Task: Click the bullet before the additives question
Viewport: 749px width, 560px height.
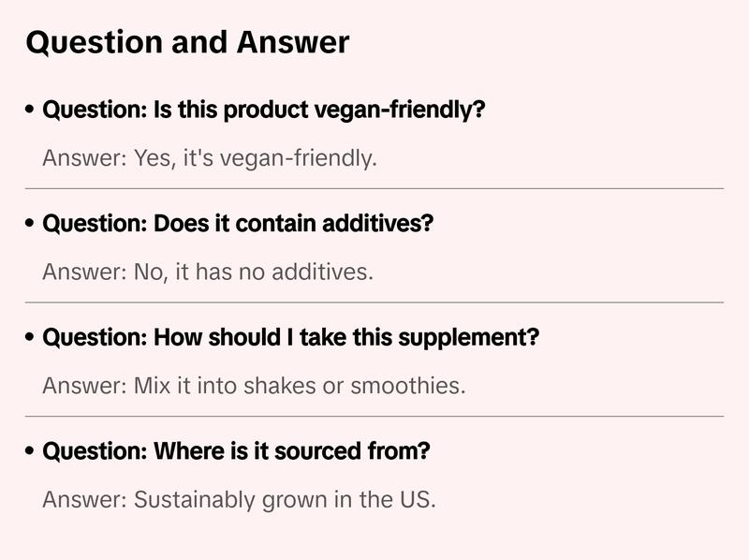Action: tap(31, 225)
